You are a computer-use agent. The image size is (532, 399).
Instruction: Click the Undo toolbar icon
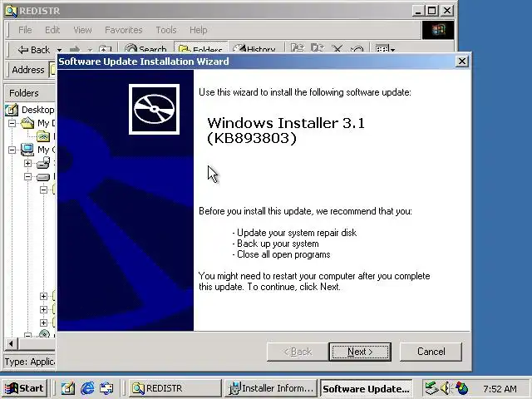click(x=357, y=50)
